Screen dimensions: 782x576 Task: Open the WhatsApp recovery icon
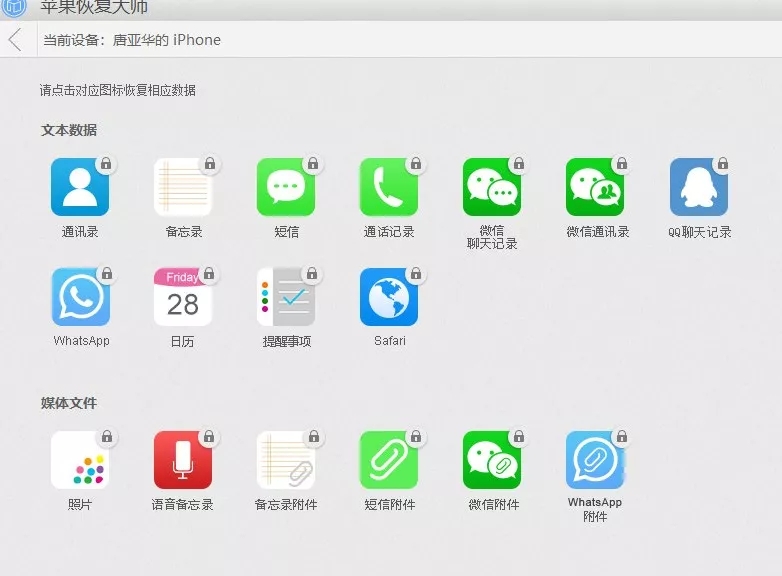pyautogui.click(x=80, y=297)
